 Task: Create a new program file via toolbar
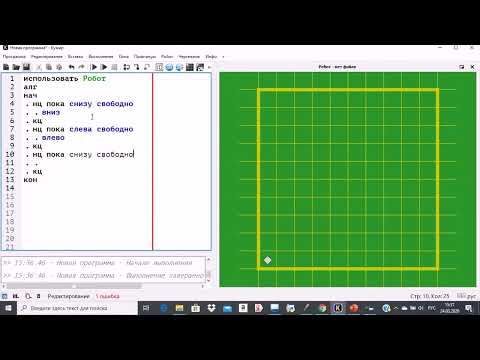(6, 67)
